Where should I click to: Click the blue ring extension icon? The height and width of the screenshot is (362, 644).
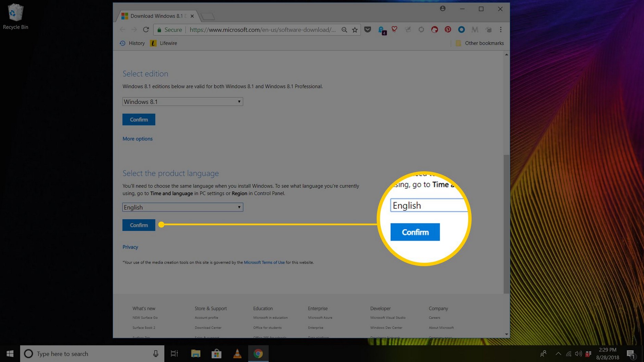(x=461, y=30)
